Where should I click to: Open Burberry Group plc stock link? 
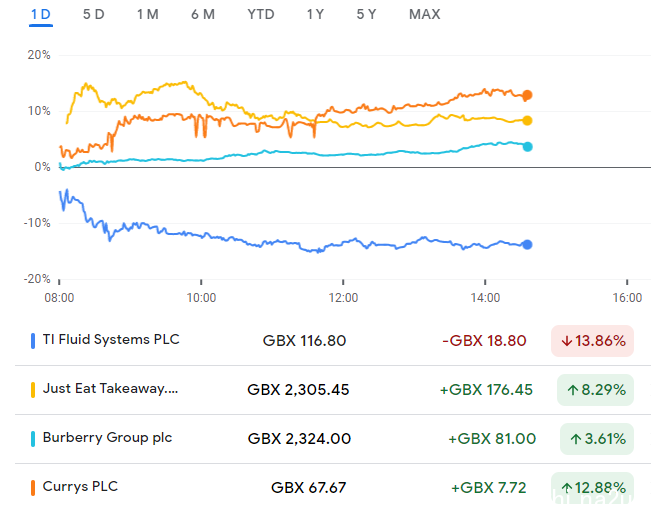pyautogui.click(x=107, y=438)
